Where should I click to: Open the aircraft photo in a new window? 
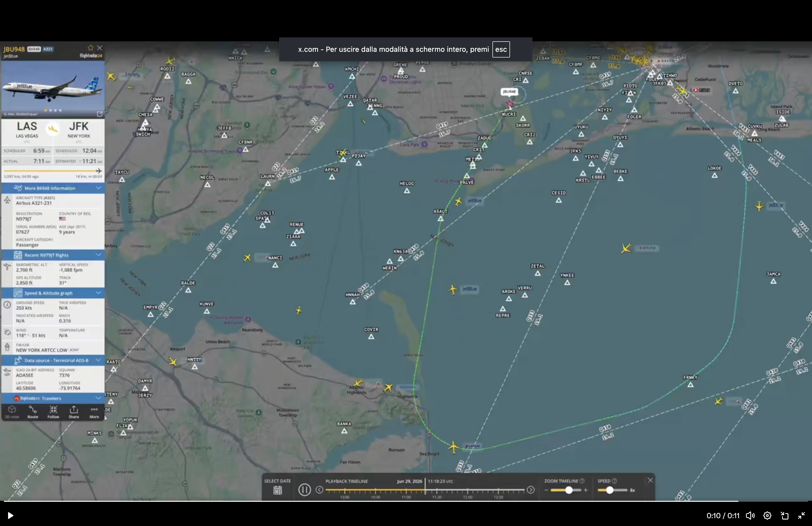click(x=100, y=114)
